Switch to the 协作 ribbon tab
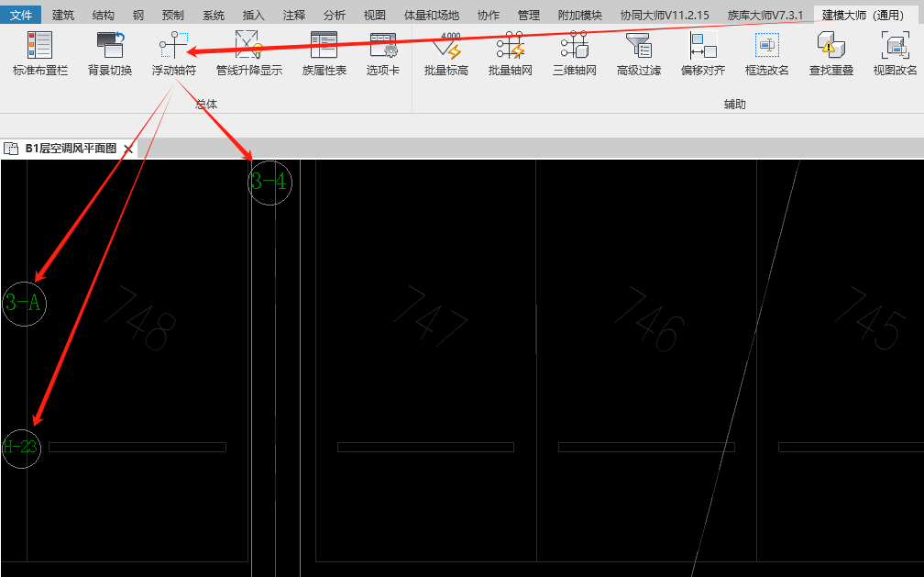 point(488,16)
